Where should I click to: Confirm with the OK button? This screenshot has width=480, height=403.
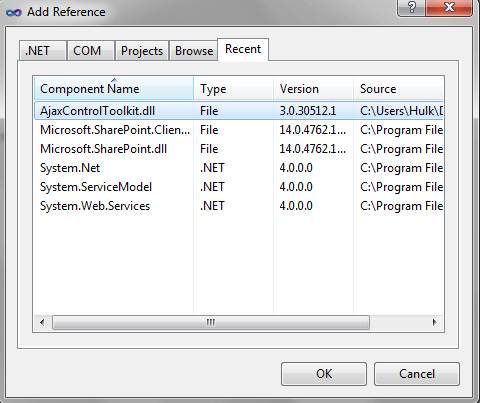coord(324,374)
